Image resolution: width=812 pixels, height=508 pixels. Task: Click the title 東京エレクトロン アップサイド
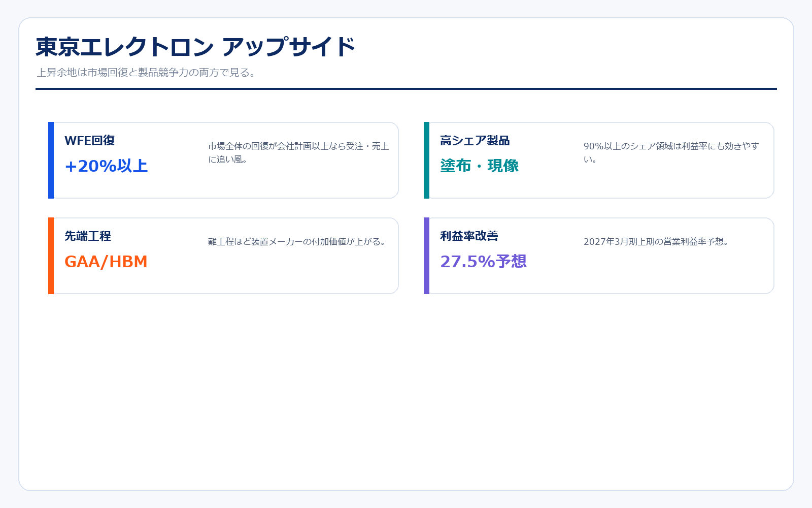pos(195,47)
